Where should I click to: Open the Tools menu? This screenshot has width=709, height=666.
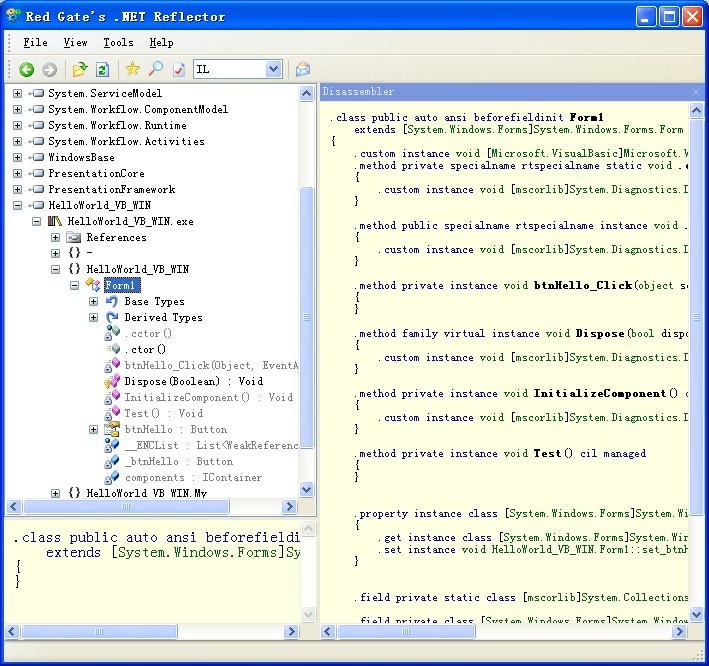(x=118, y=43)
